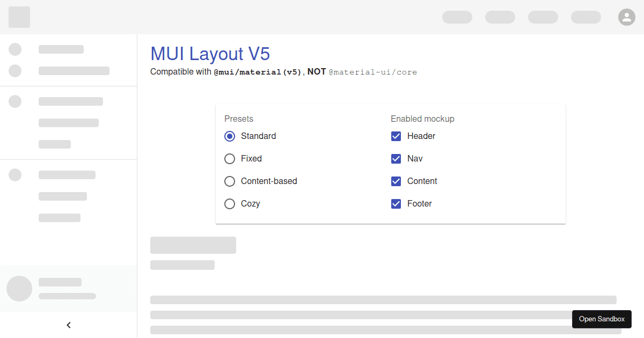
Task: Uncheck the Content mockup checkbox
Action: pyautogui.click(x=396, y=181)
